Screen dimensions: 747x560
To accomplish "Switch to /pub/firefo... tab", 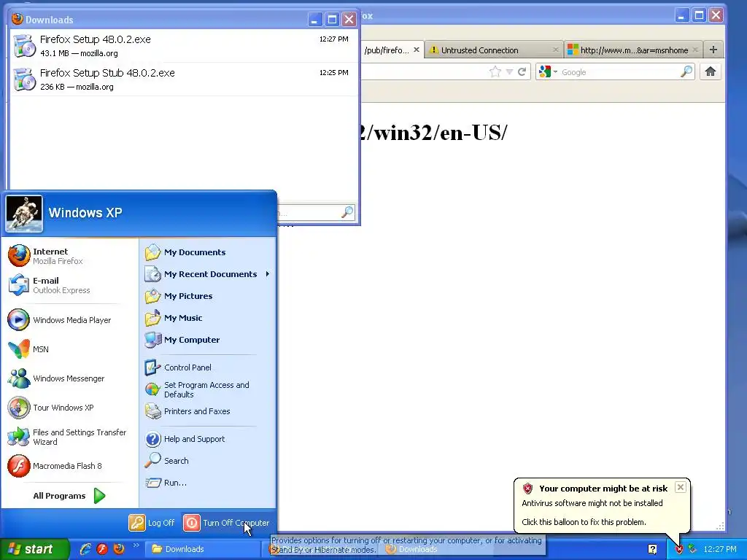I will pos(387,50).
